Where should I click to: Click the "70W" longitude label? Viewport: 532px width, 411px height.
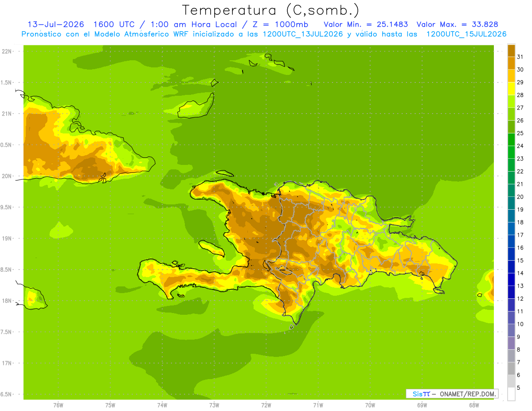[370, 405]
